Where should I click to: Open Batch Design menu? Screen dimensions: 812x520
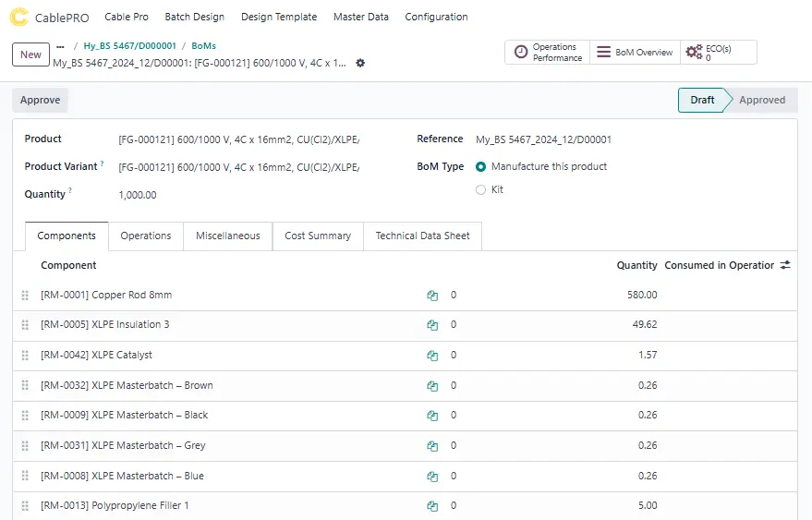[195, 18]
